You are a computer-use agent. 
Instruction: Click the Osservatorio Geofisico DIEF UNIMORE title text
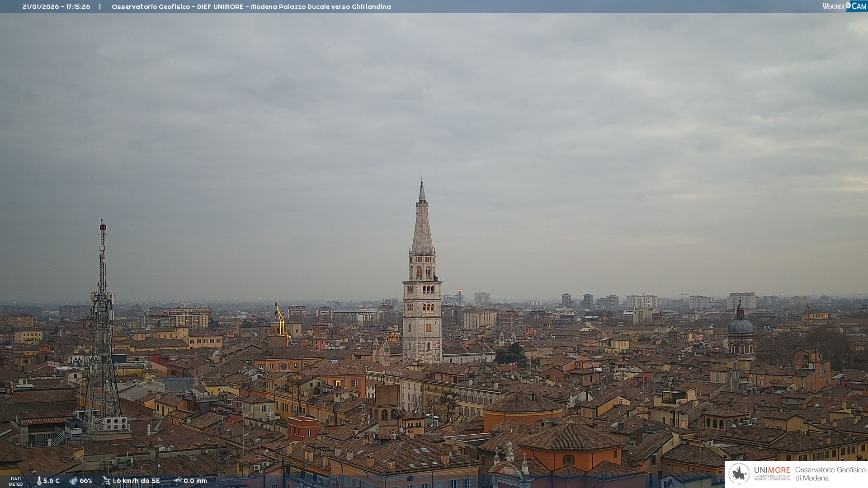coord(251,7)
